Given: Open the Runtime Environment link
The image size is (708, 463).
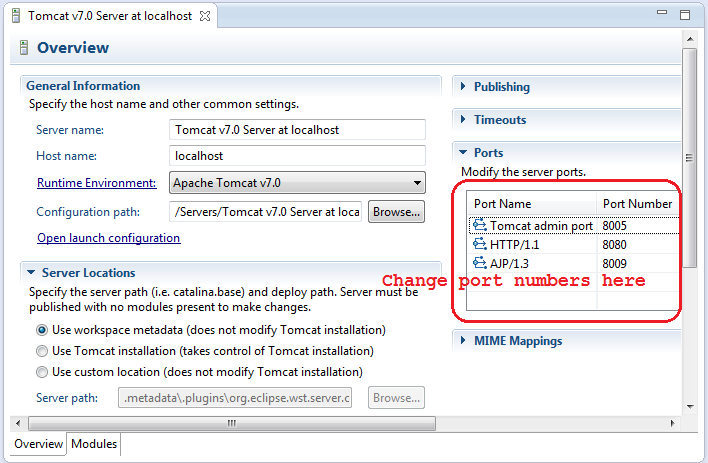Looking at the screenshot, I should coord(97,182).
